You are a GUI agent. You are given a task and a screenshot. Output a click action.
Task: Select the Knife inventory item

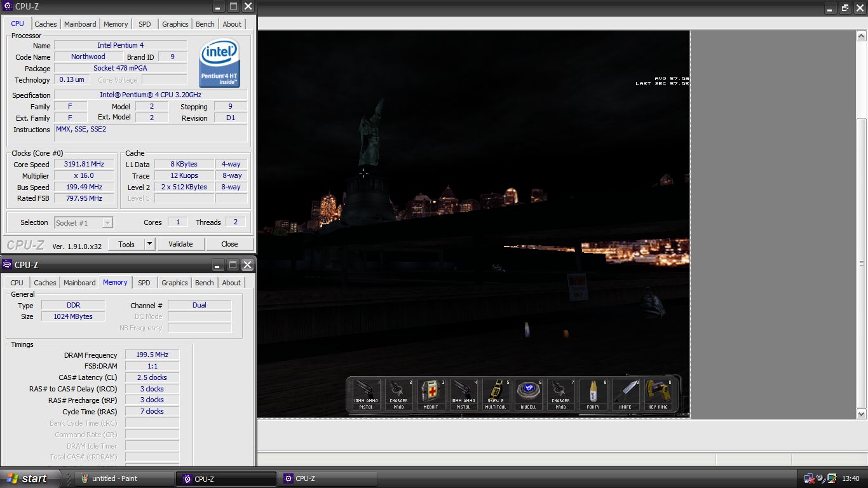[625, 395]
